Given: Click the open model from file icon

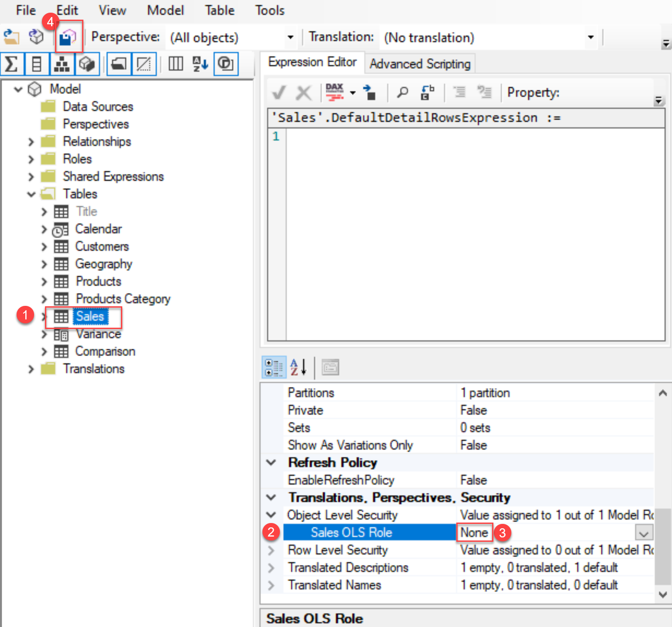Looking at the screenshot, I should point(12,38).
